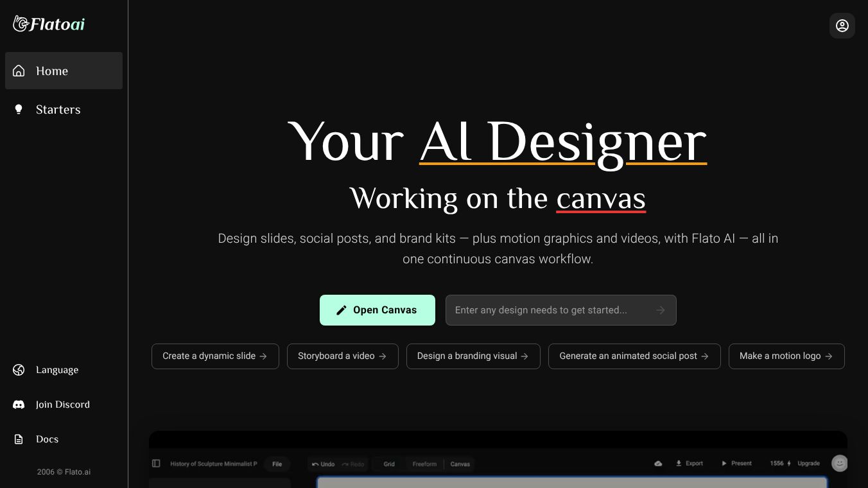Click the document icon beside Docs
Viewport: 868px width, 488px height.
19,439
